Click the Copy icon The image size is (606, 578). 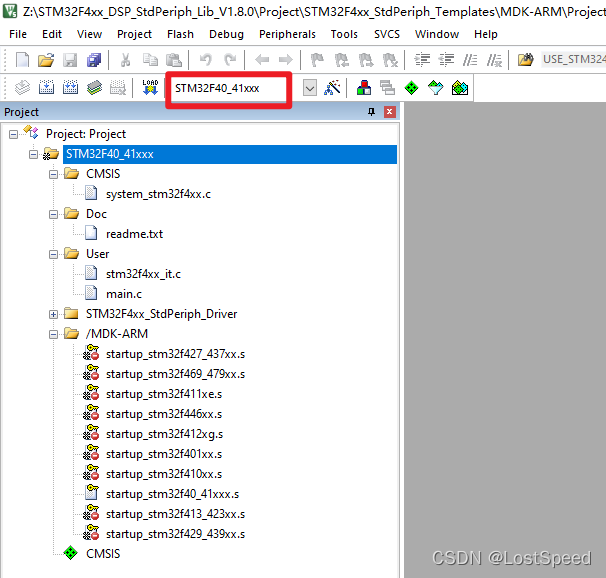tap(150, 60)
